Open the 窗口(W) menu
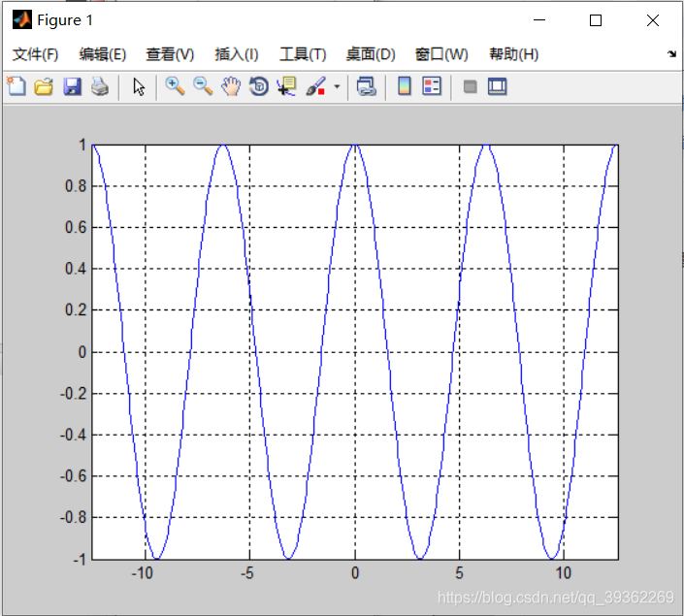Viewport: 684px width, 616px height. tap(441, 54)
